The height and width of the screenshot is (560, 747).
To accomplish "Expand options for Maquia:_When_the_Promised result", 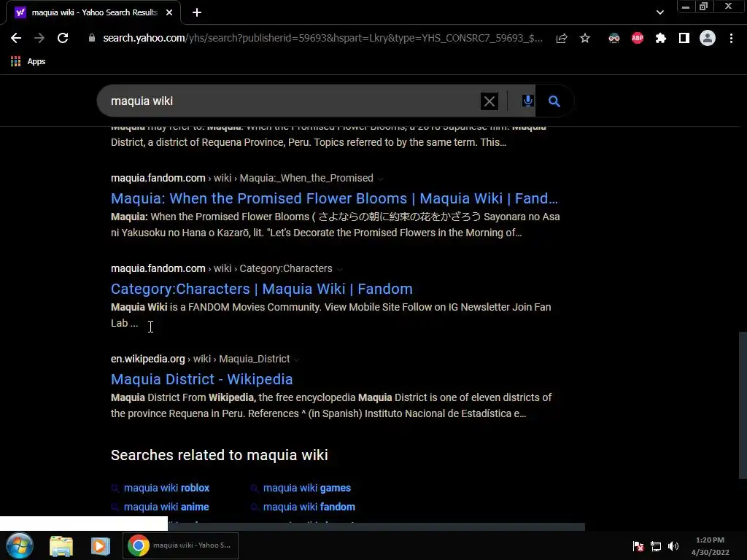I will click(381, 179).
